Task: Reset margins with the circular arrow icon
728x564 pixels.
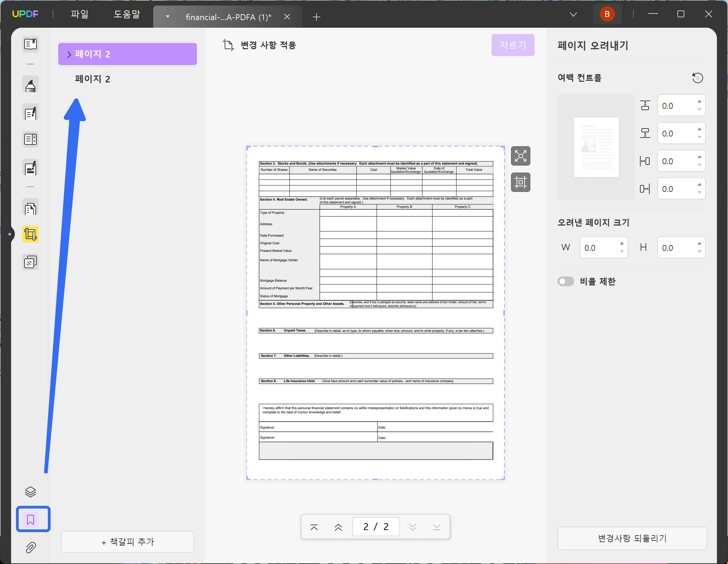Action: 697,78
